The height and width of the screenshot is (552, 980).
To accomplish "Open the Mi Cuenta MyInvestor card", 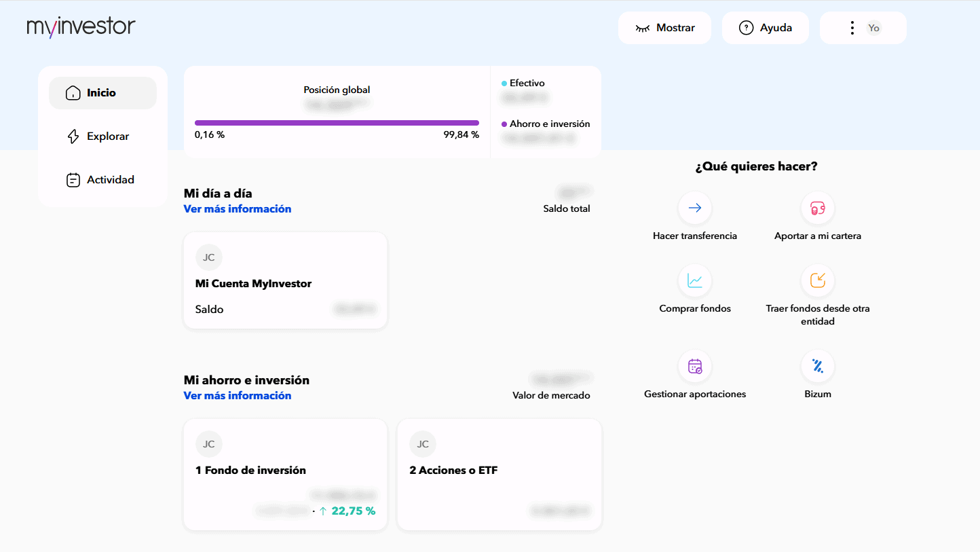I will (286, 280).
